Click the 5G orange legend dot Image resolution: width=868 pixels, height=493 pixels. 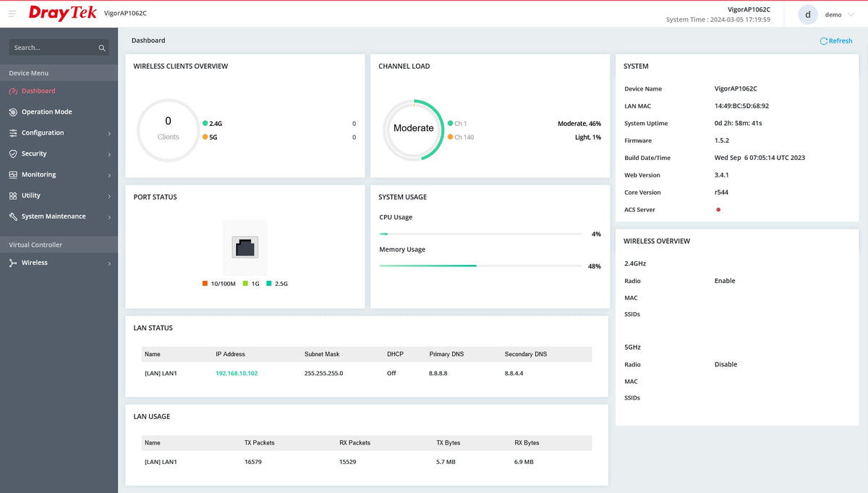pyautogui.click(x=205, y=137)
